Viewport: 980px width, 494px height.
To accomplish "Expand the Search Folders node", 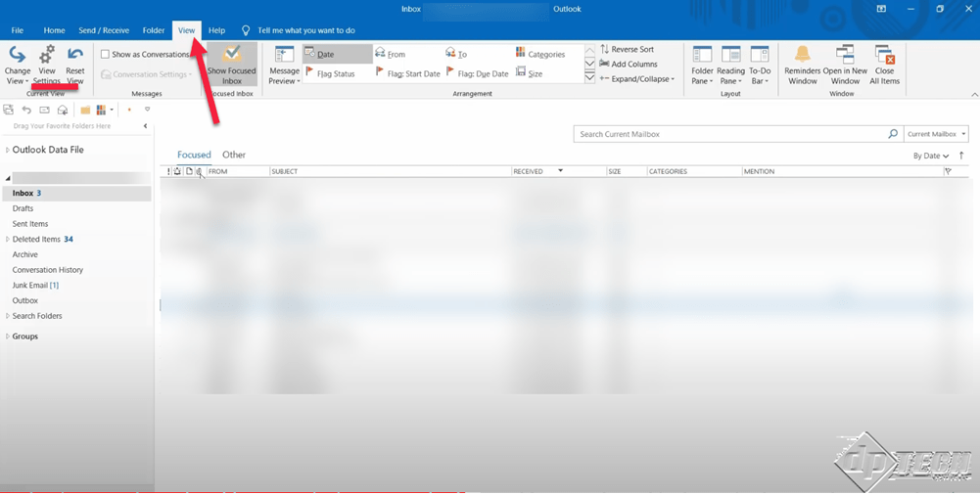I will click(8, 316).
